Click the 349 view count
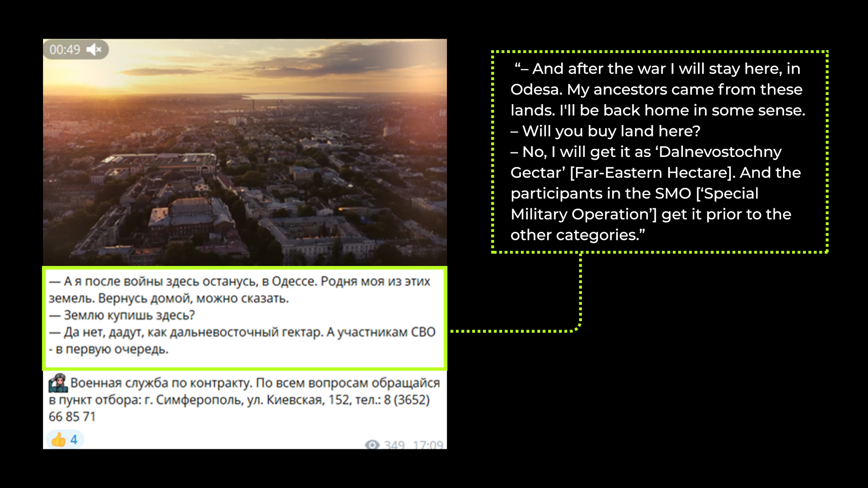The height and width of the screenshot is (488, 868). click(x=394, y=445)
